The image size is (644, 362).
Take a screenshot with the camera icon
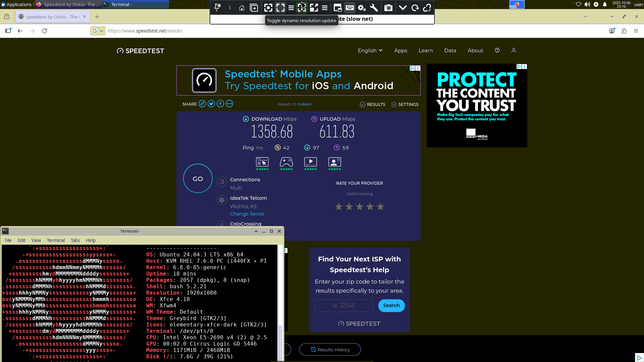click(x=388, y=8)
